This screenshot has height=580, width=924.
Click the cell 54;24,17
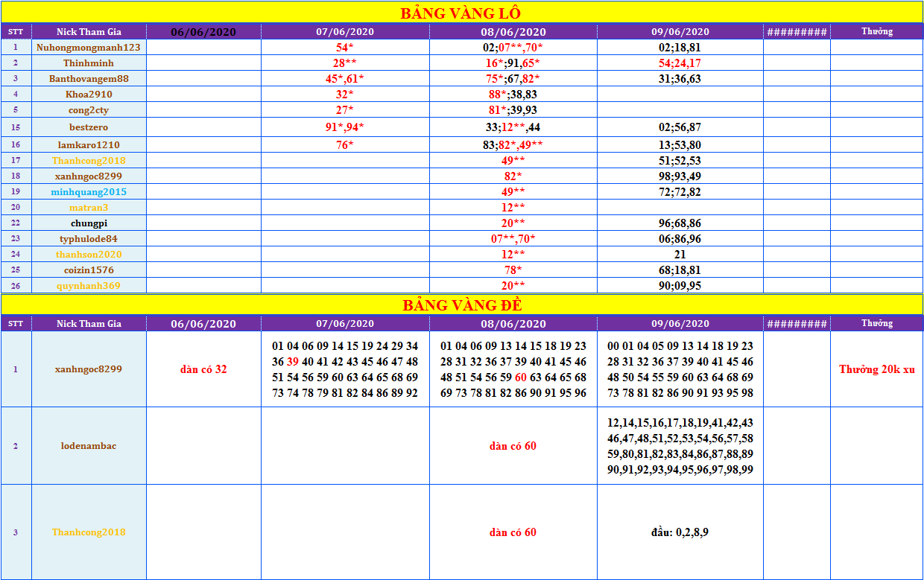coord(680,63)
